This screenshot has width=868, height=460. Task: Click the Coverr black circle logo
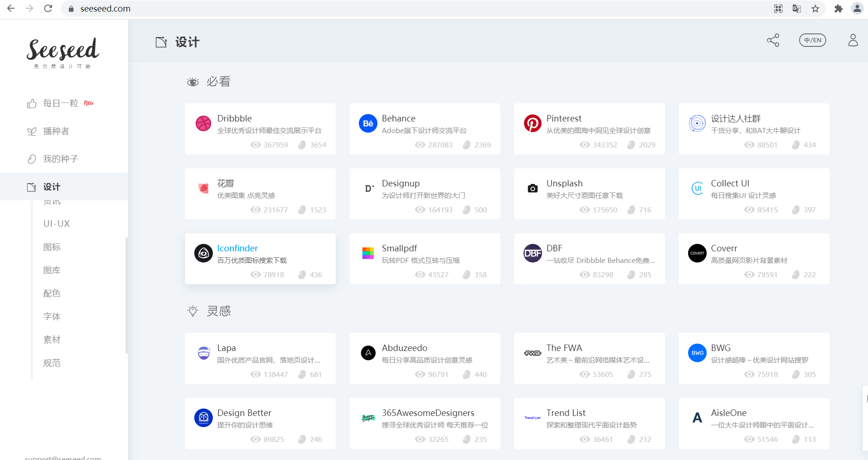697,253
